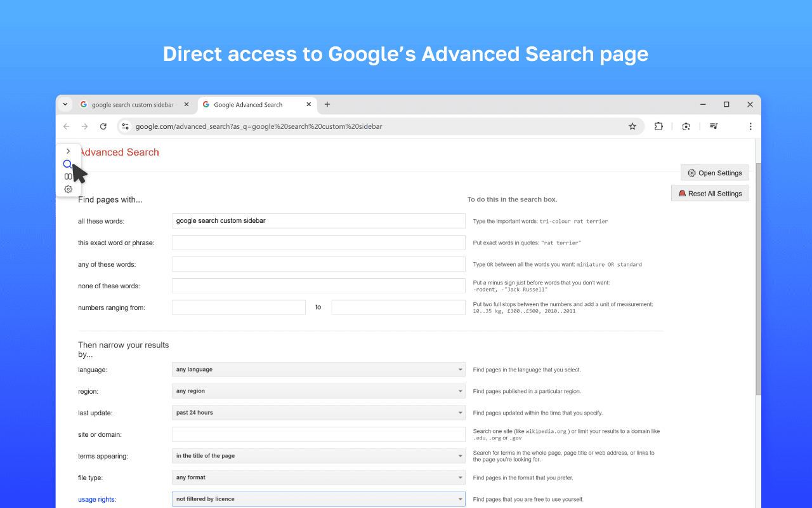Click the site or domain field
The width and height of the screenshot is (812, 508).
[x=318, y=434]
